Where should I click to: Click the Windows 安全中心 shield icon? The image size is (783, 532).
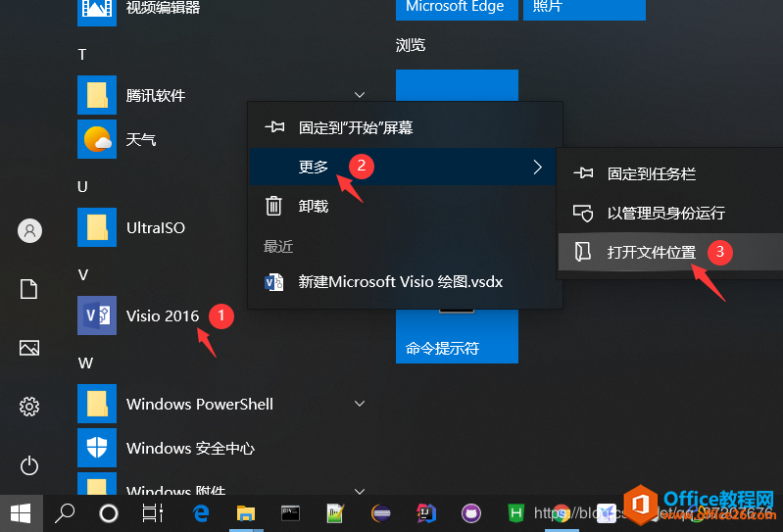click(97, 448)
